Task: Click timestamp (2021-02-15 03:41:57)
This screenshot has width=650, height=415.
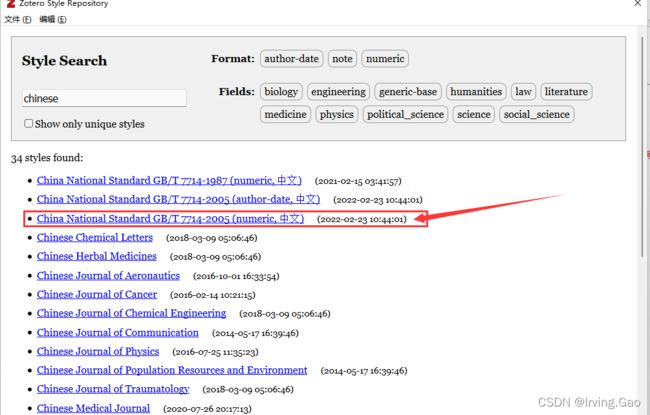Action: pyautogui.click(x=358, y=181)
